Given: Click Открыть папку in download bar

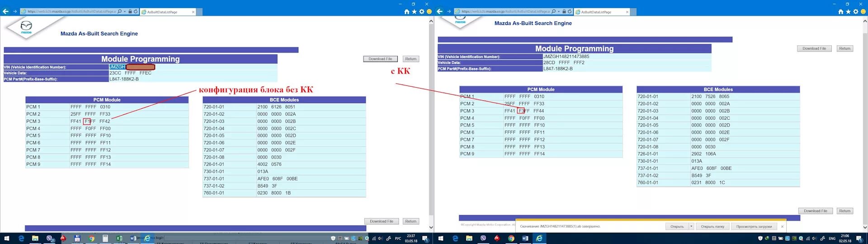Looking at the screenshot, I should click(x=712, y=227).
